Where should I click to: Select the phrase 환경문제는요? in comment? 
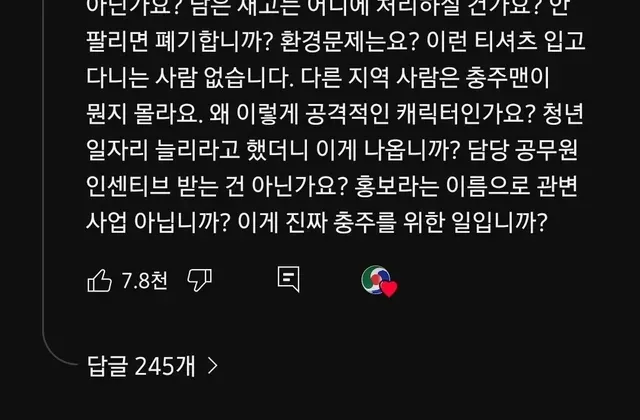tap(349, 41)
